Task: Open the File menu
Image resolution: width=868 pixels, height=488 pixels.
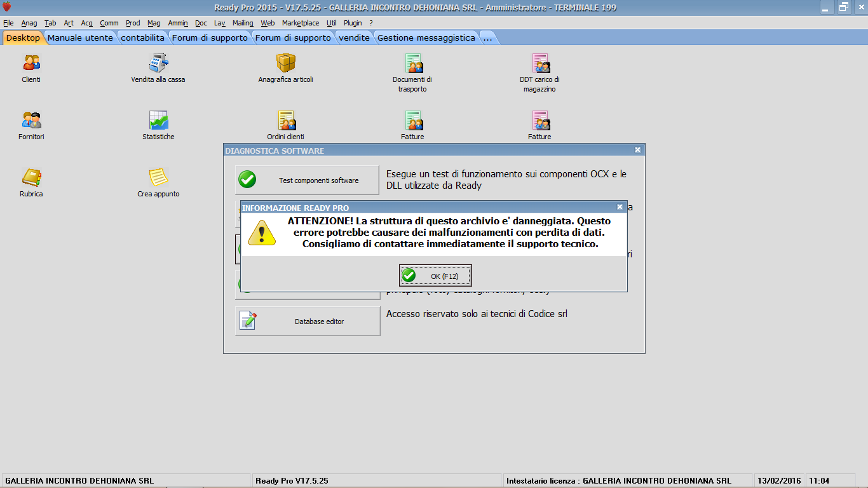Action: [x=8, y=23]
